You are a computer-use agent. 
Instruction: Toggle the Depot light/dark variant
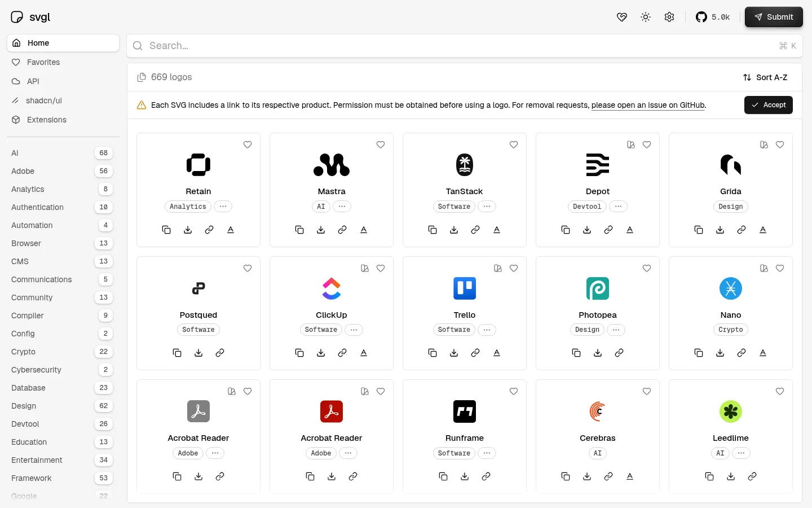[x=631, y=145]
